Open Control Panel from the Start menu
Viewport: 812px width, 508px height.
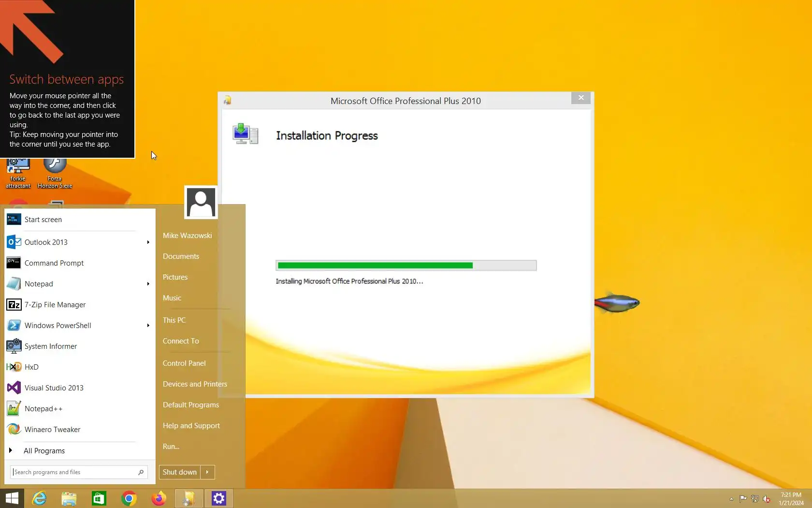tap(184, 363)
